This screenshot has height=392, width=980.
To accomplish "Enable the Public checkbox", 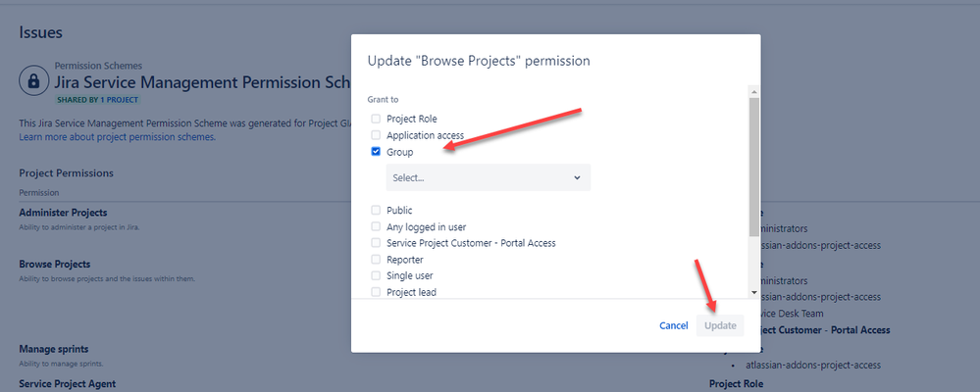I will (376, 211).
